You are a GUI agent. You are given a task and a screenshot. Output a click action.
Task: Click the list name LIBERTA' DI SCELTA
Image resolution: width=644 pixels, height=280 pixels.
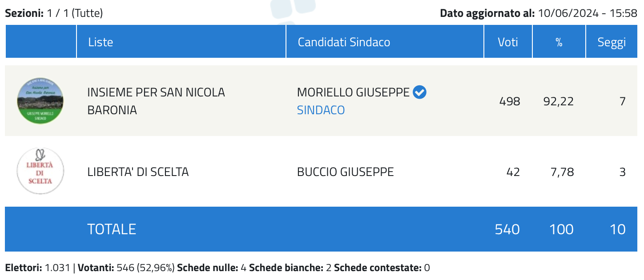[138, 172]
